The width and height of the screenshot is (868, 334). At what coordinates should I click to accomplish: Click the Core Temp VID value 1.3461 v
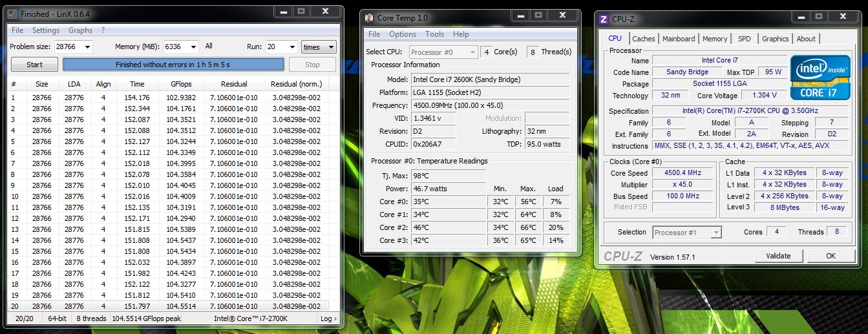click(433, 118)
